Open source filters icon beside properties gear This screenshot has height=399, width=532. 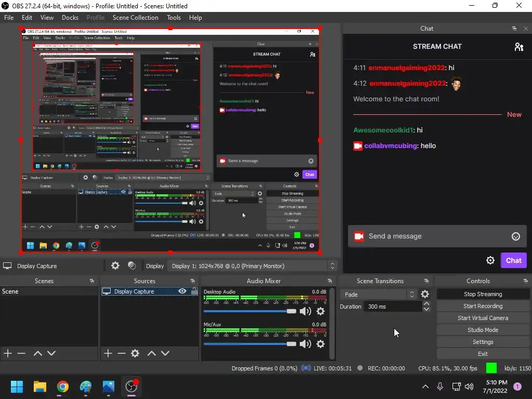(x=132, y=265)
